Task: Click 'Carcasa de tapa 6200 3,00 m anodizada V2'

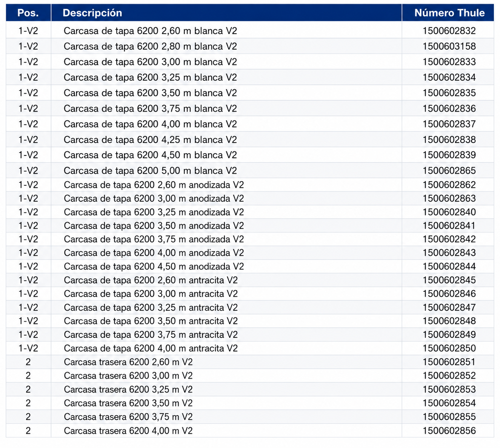Action: tap(154, 199)
